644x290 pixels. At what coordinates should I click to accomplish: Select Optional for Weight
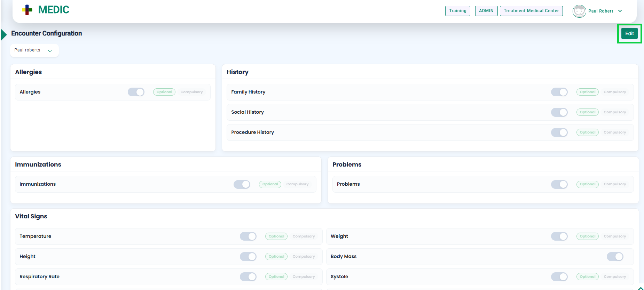point(587,236)
